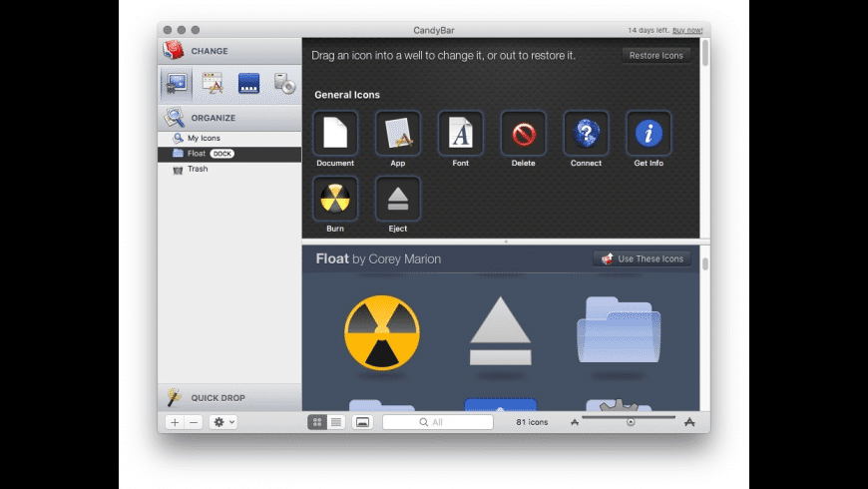The width and height of the screenshot is (868, 489).
Task: Click the Burn icon well
Action: (x=335, y=199)
